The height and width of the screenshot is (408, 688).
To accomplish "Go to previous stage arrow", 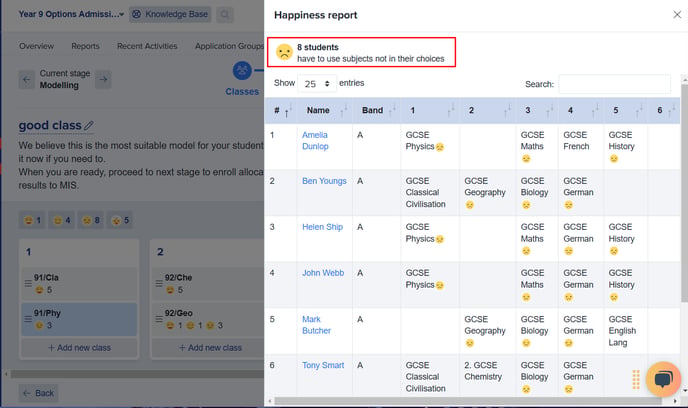I will [x=26, y=79].
